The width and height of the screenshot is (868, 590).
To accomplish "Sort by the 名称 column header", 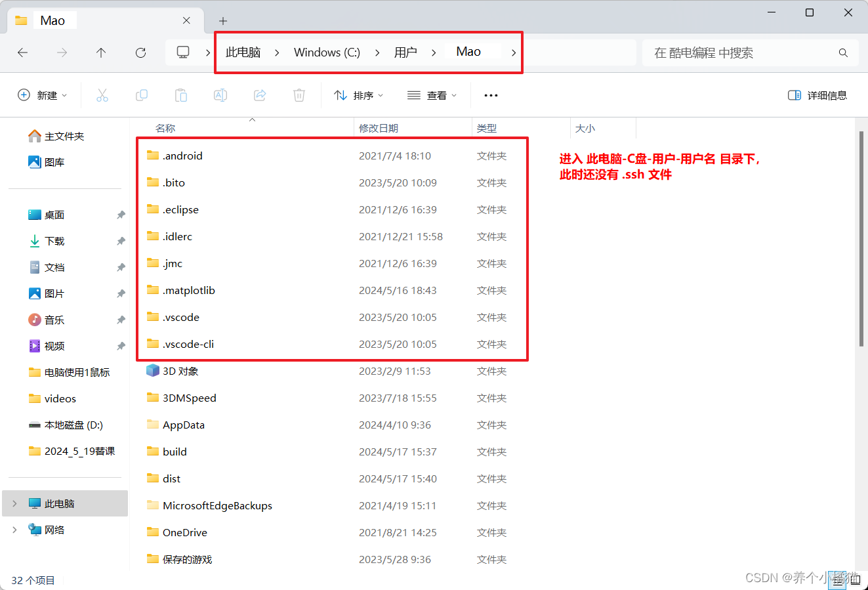I will (x=165, y=128).
